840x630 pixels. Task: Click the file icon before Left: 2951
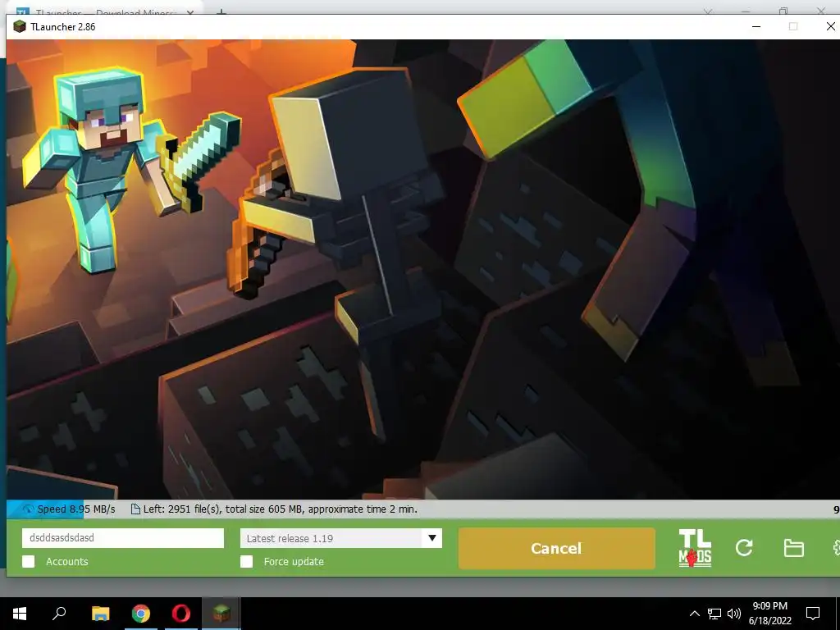click(x=135, y=509)
